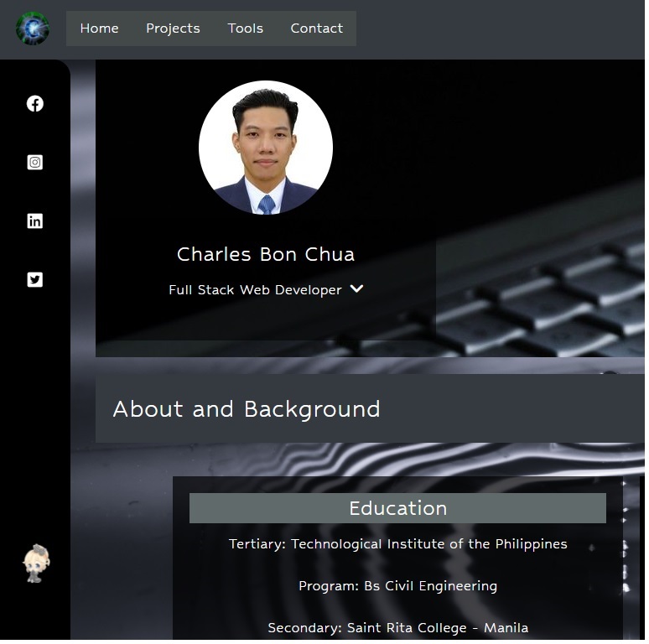This screenshot has height=644, width=649.
Task: Open the Facebook profile icon
Action: [x=34, y=104]
